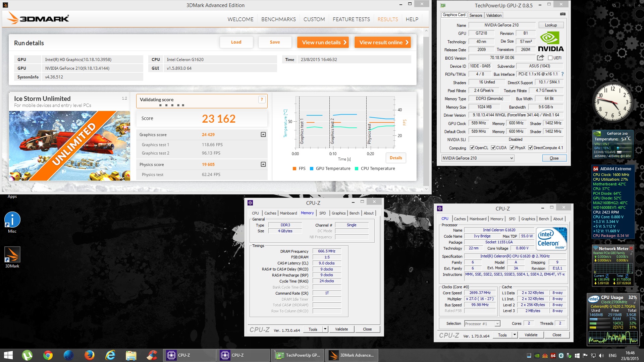Click the volume speaker tray icon
The image size is (644, 362).
click(601, 356)
